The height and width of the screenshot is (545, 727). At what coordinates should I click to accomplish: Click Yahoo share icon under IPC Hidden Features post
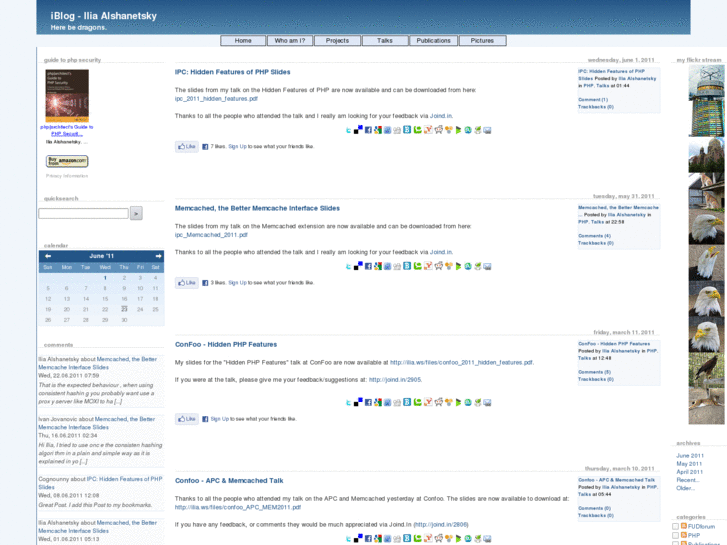click(x=428, y=130)
